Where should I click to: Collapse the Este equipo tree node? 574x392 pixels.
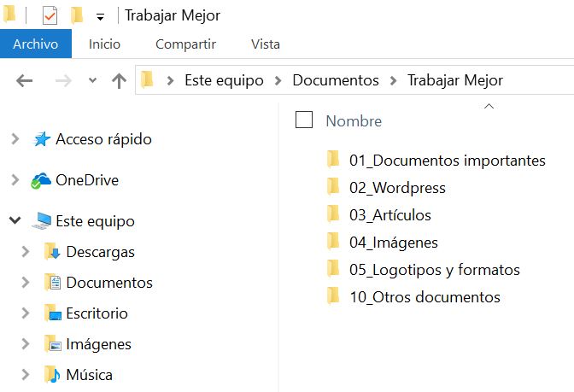pos(15,220)
